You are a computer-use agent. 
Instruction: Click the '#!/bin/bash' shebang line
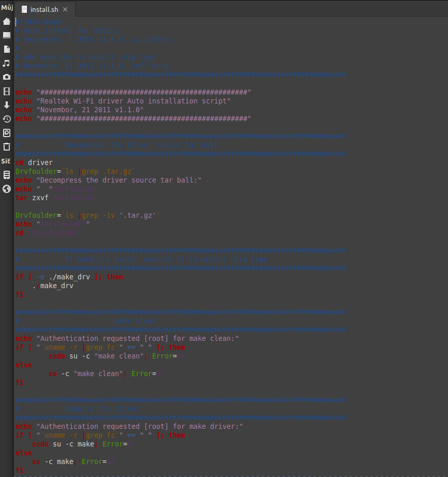pyautogui.click(x=39, y=22)
